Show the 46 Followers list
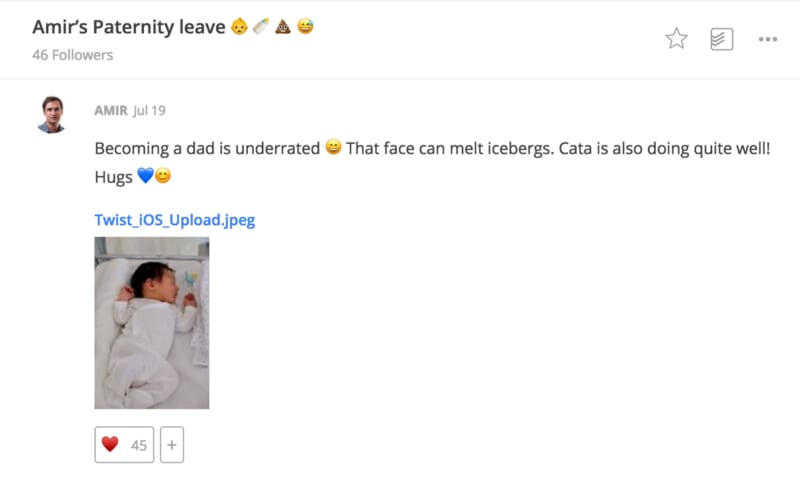 [x=72, y=55]
